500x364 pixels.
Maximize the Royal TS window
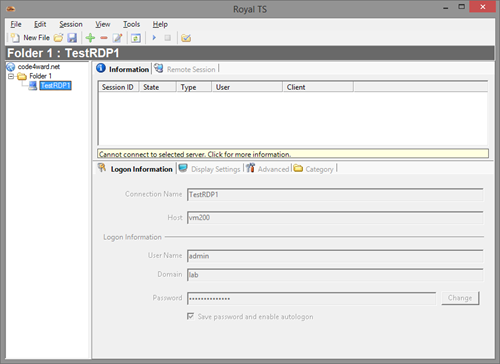pos(461,7)
